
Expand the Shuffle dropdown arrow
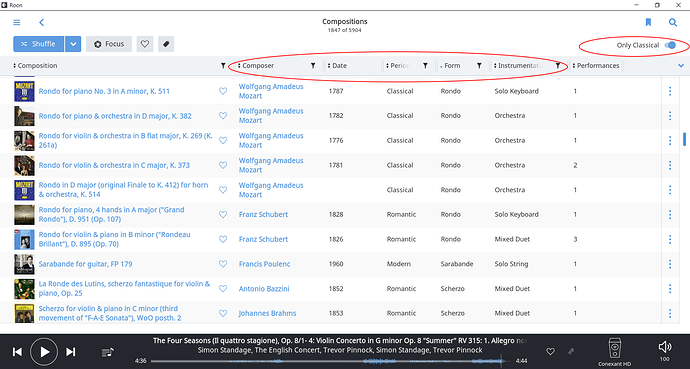tap(73, 44)
